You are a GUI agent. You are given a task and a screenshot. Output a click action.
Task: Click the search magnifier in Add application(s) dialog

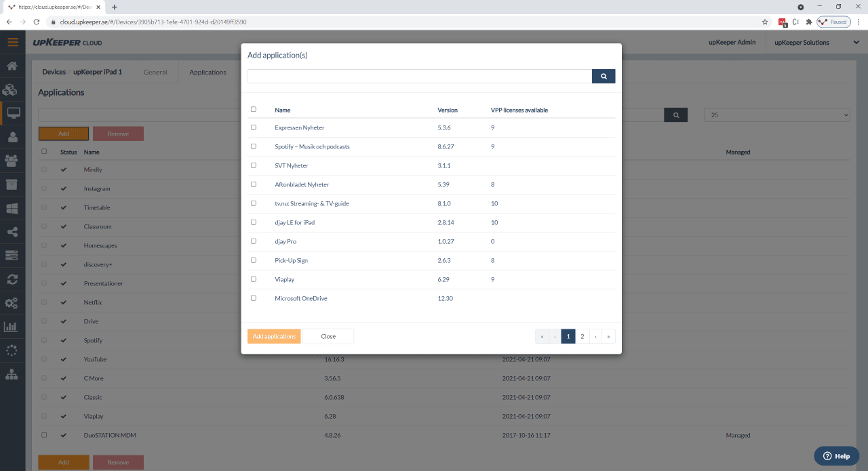[604, 76]
